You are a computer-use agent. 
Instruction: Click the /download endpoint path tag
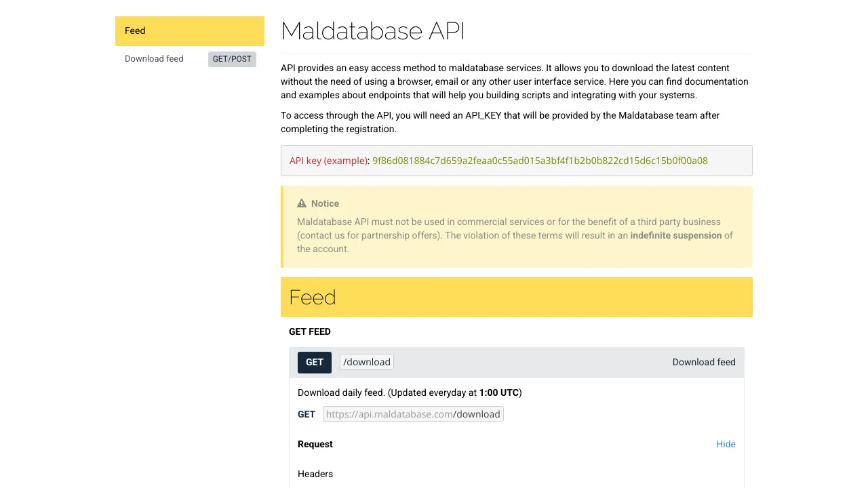point(367,362)
